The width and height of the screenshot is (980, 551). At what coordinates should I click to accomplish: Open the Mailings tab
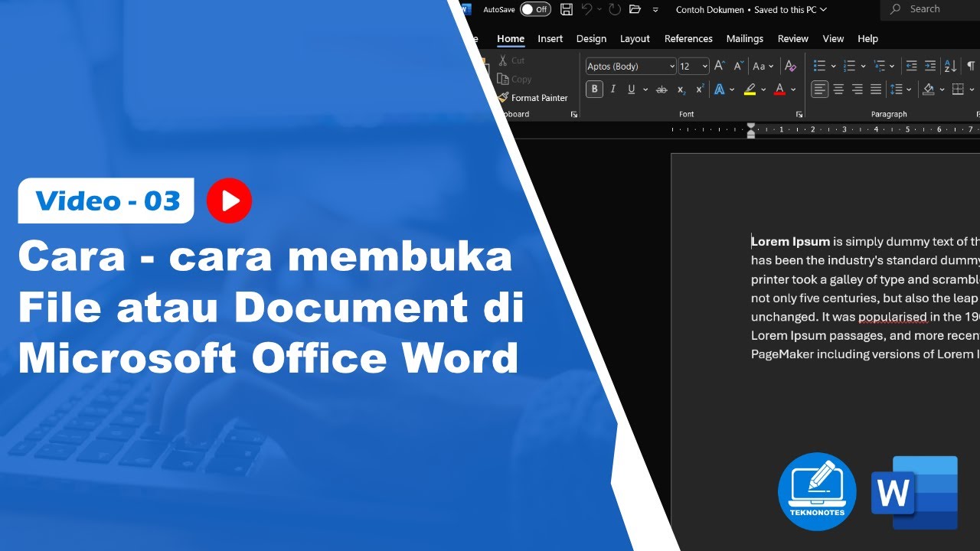coord(745,38)
